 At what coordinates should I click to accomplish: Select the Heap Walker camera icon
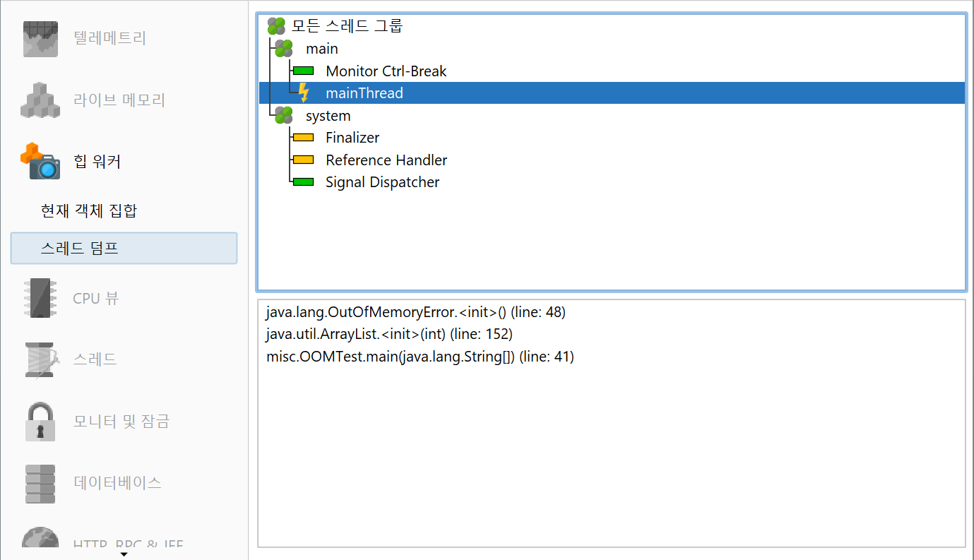pyautogui.click(x=40, y=161)
